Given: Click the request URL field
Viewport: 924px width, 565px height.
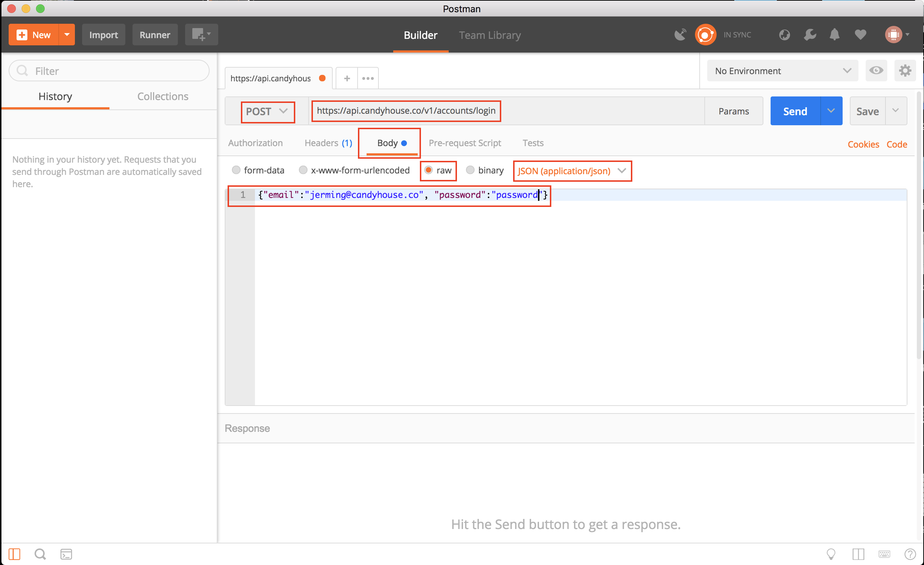Looking at the screenshot, I should tap(506, 111).
